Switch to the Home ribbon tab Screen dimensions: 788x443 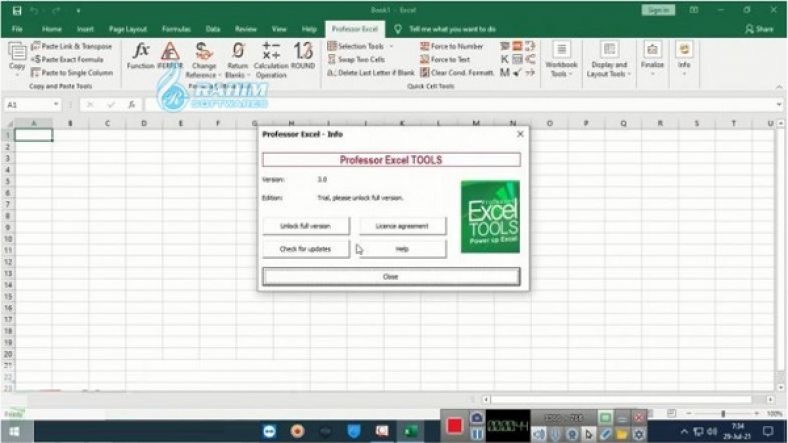(52, 29)
